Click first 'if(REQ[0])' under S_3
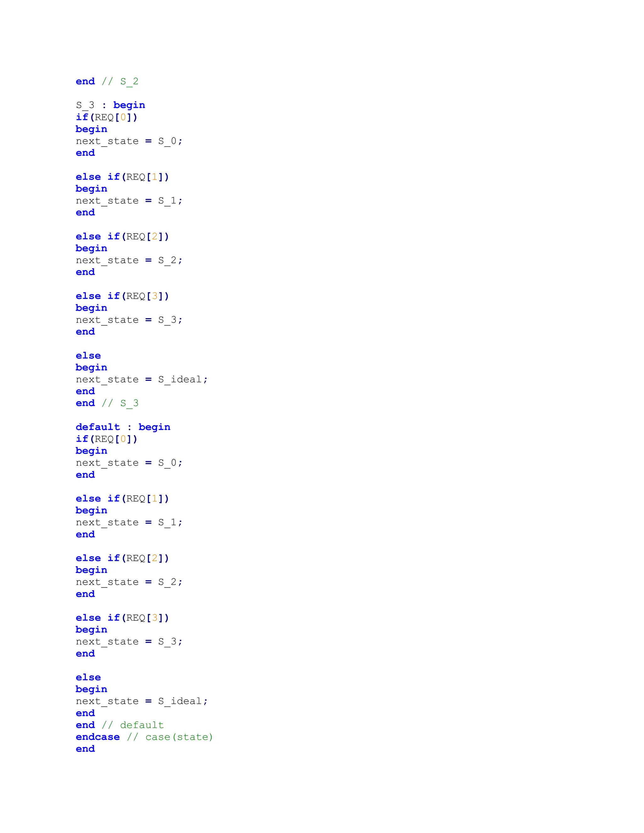 tap(107, 117)
